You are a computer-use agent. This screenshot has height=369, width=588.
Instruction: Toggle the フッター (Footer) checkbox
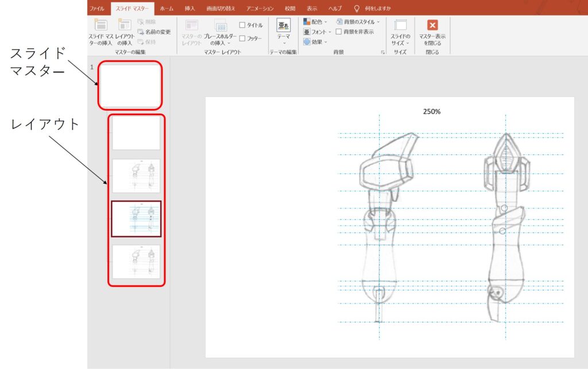(242, 38)
